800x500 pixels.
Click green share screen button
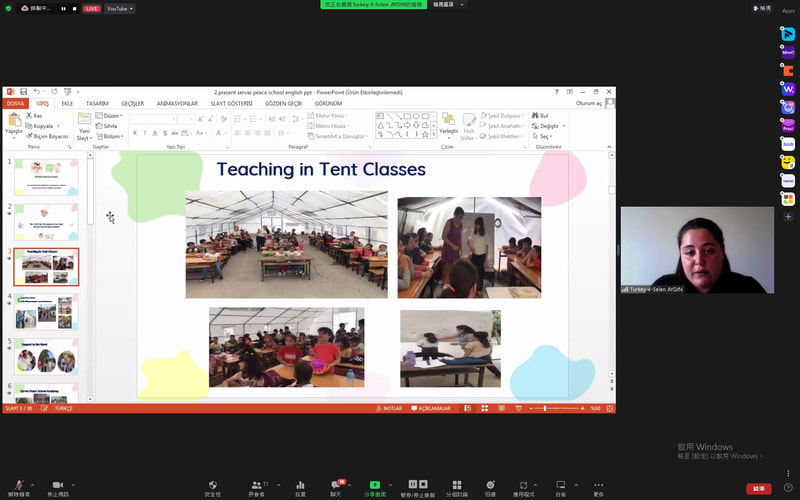click(375, 488)
